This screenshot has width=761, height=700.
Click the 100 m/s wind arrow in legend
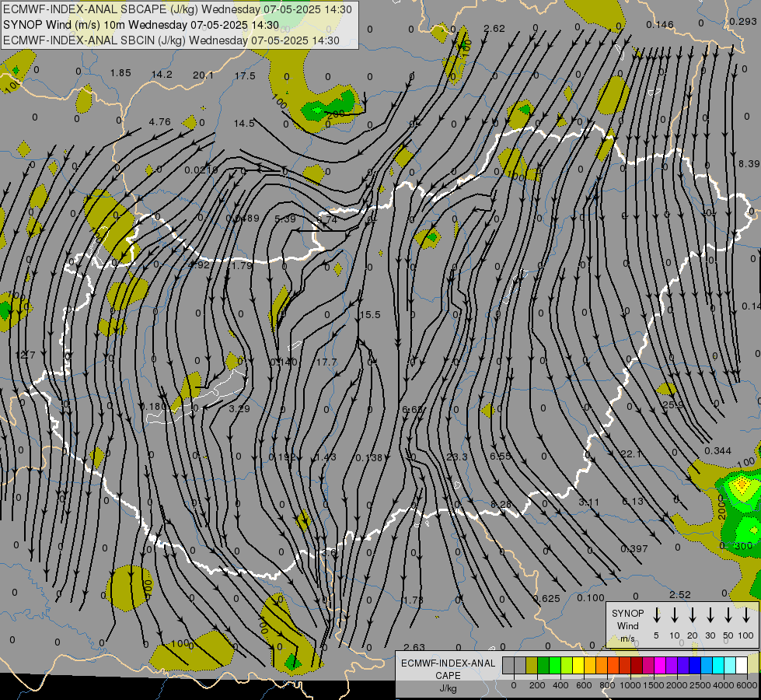coord(746,615)
